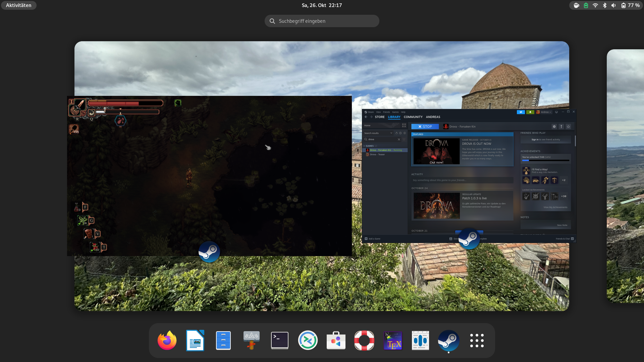The height and width of the screenshot is (362, 644).
Task: Expand the Search results dropdown
Action: click(391, 133)
